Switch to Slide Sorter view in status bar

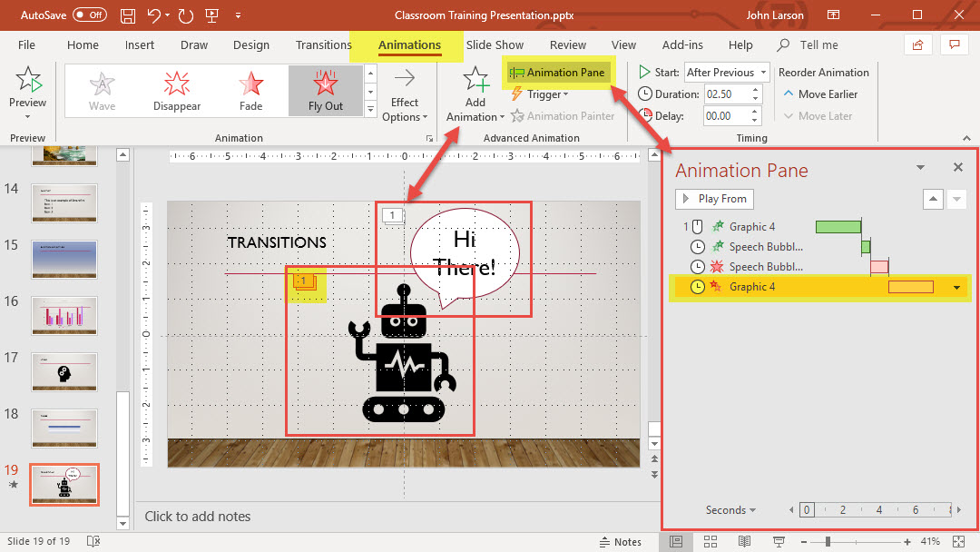(710, 541)
